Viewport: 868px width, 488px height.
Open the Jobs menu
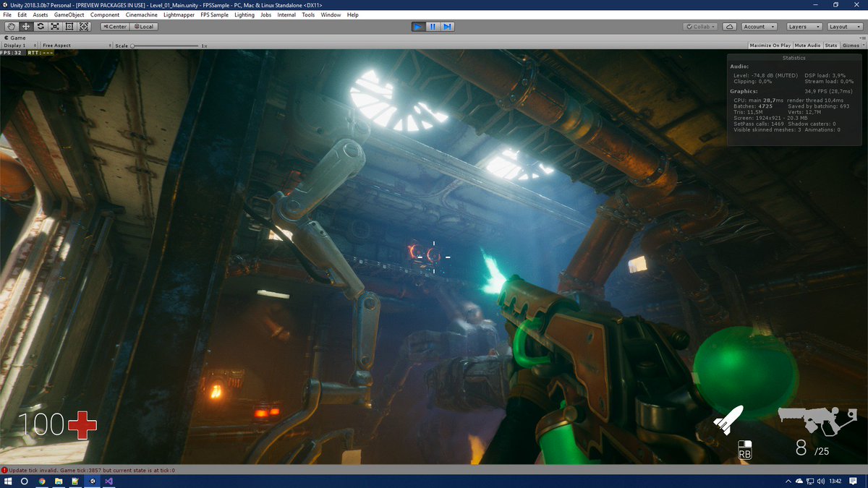266,14
